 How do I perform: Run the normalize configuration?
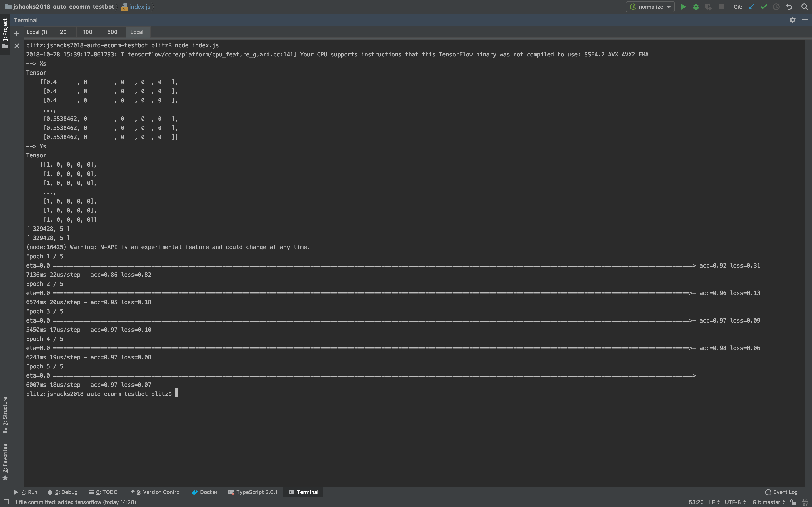(x=683, y=7)
